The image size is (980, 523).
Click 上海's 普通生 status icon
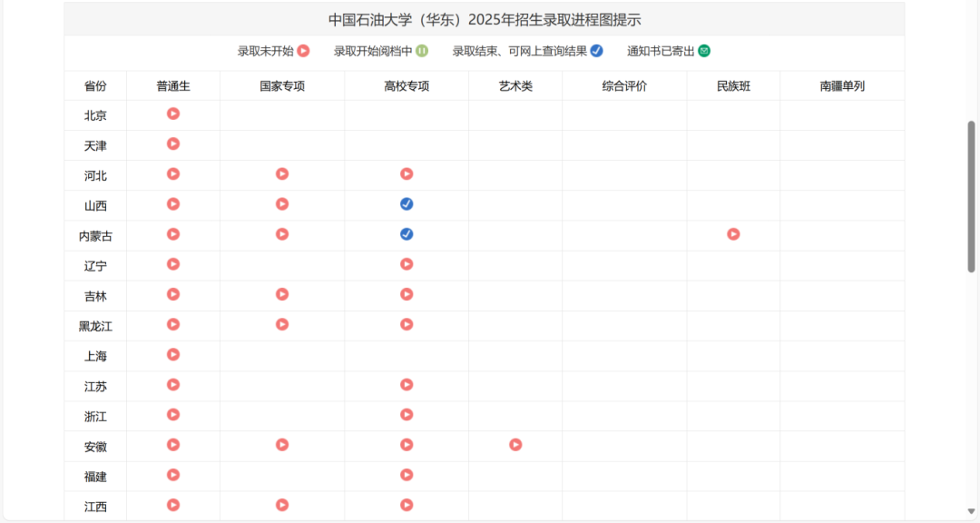[172, 354]
